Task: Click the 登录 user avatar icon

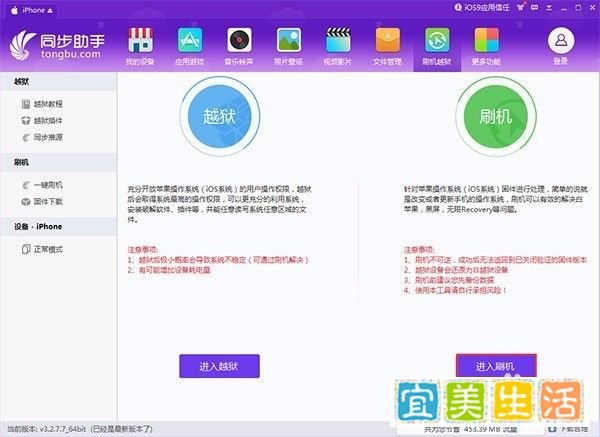Action: pos(561,40)
